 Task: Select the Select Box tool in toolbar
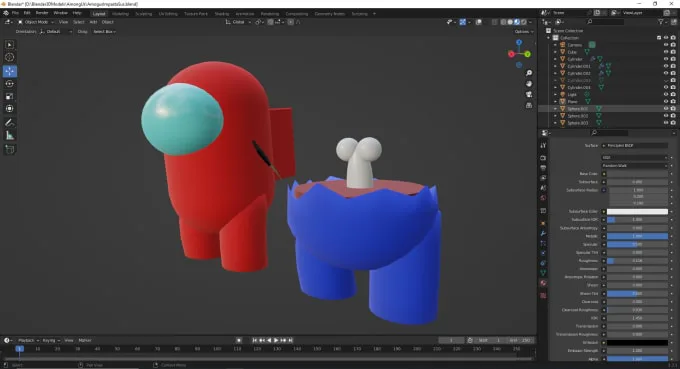pyautogui.click(x=10, y=45)
